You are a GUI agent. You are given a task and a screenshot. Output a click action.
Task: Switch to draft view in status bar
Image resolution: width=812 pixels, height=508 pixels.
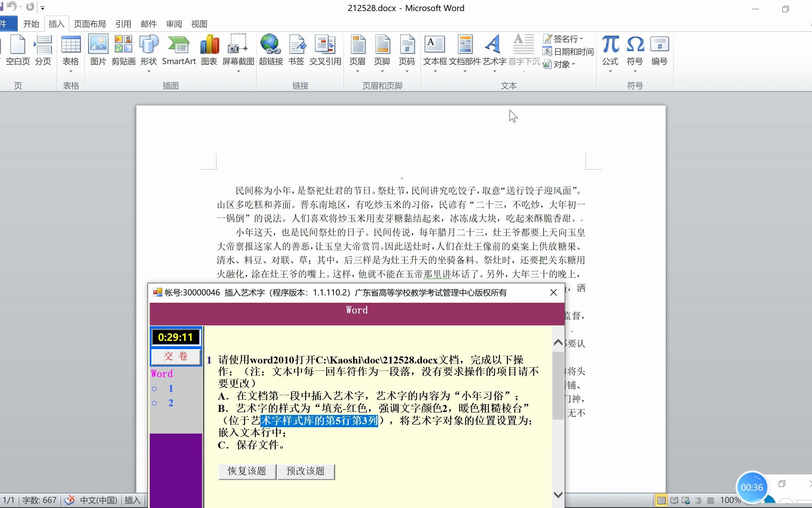tap(710, 500)
